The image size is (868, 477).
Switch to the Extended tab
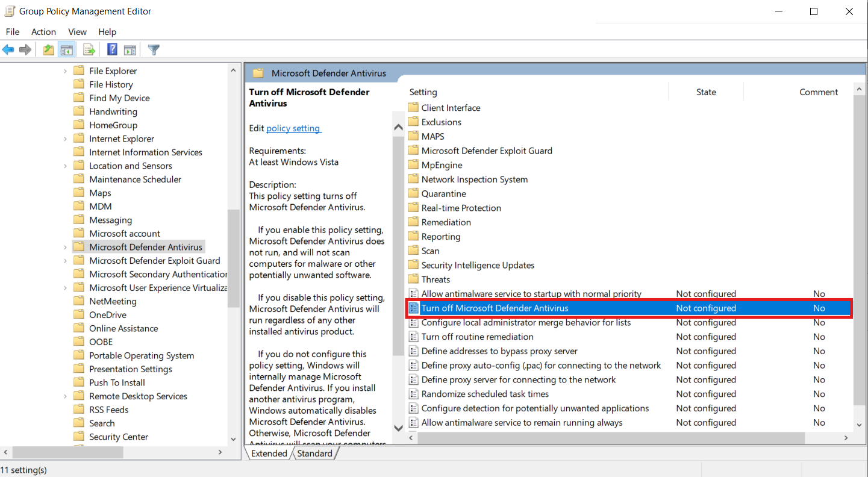tap(269, 454)
